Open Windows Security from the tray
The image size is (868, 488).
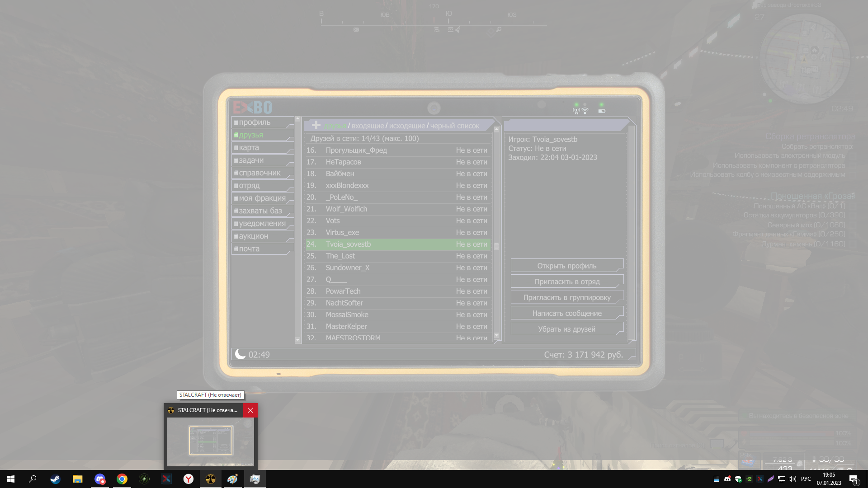tap(738, 479)
